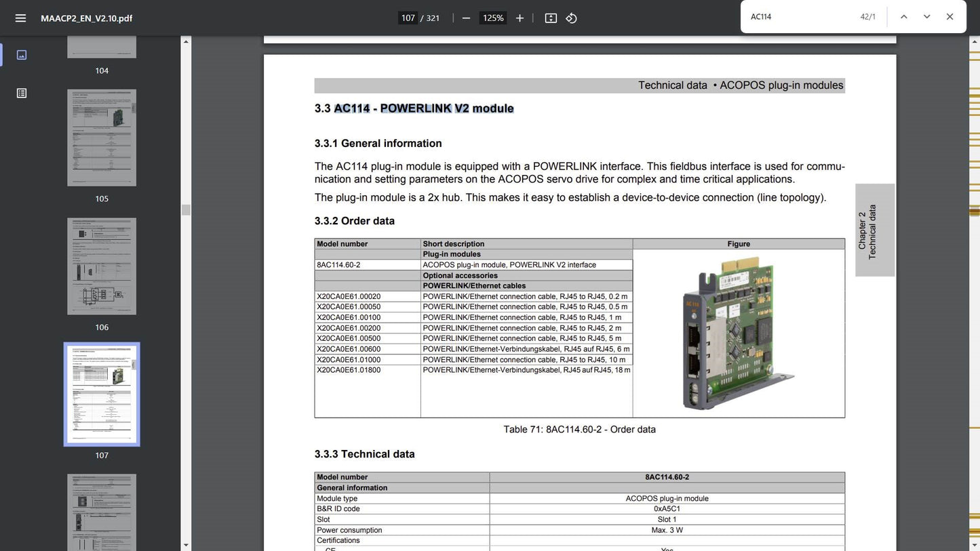980x551 pixels.
Task: Show the document outline panel
Action: pos(22,93)
